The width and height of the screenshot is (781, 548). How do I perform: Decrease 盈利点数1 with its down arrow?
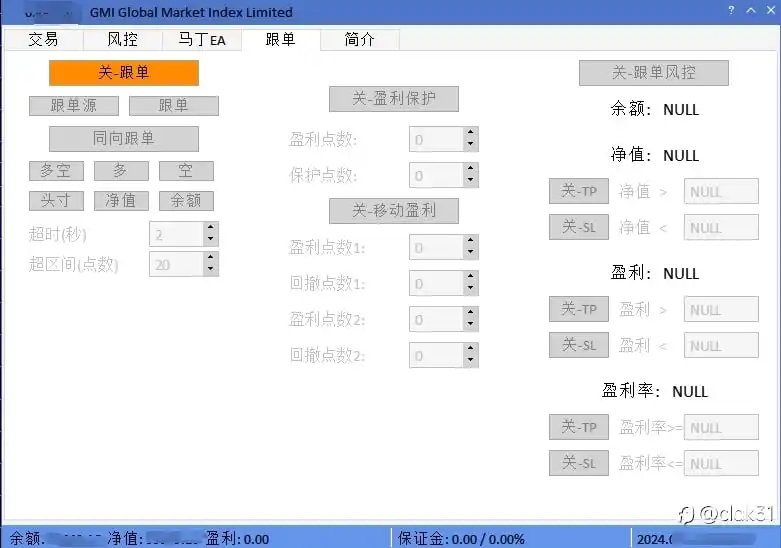tap(471, 253)
